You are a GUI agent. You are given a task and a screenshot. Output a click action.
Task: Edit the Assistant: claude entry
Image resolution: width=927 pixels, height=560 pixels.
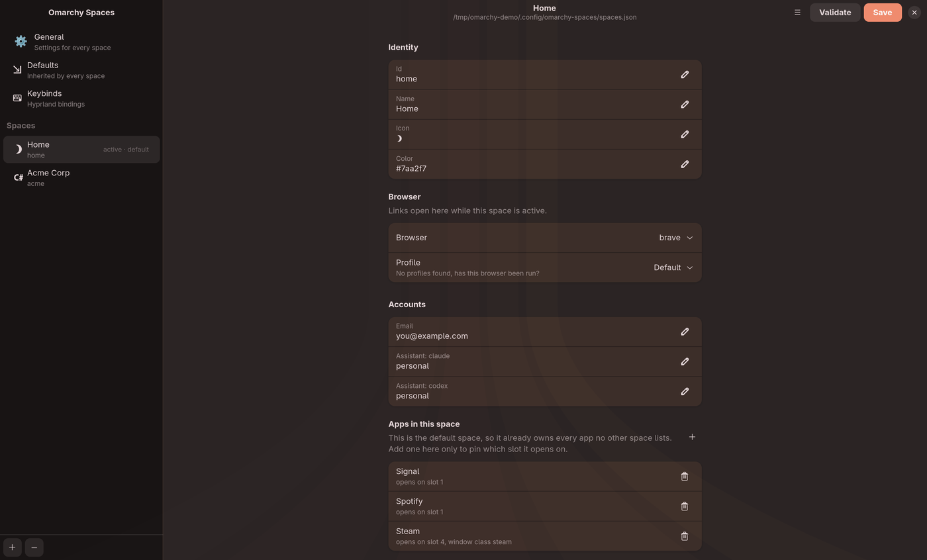(685, 361)
